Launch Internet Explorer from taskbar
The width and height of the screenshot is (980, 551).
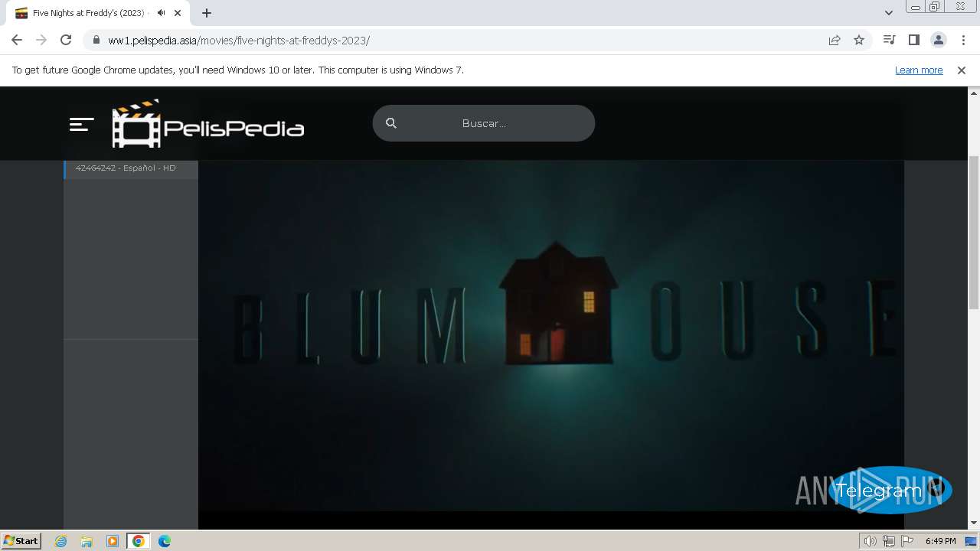[61, 541]
